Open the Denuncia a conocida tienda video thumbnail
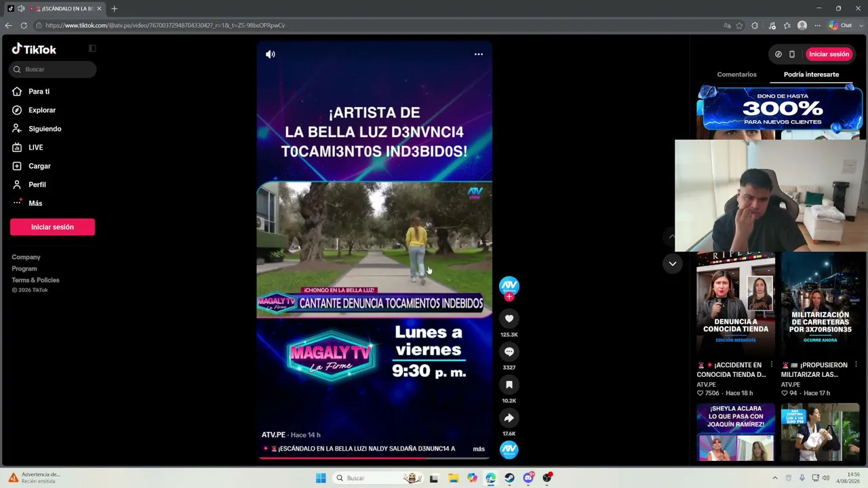This screenshot has height=488, width=868. pos(736,304)
